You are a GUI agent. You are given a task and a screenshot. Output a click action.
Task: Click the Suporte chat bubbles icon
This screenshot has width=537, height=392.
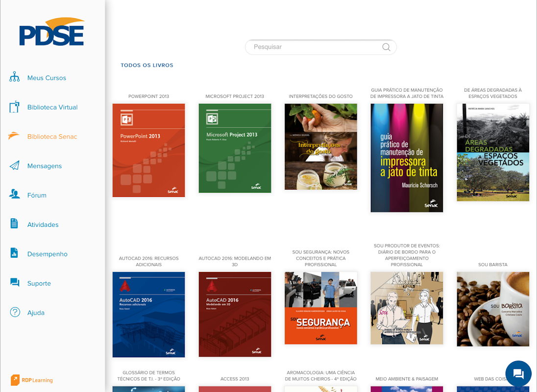(15, 282)
